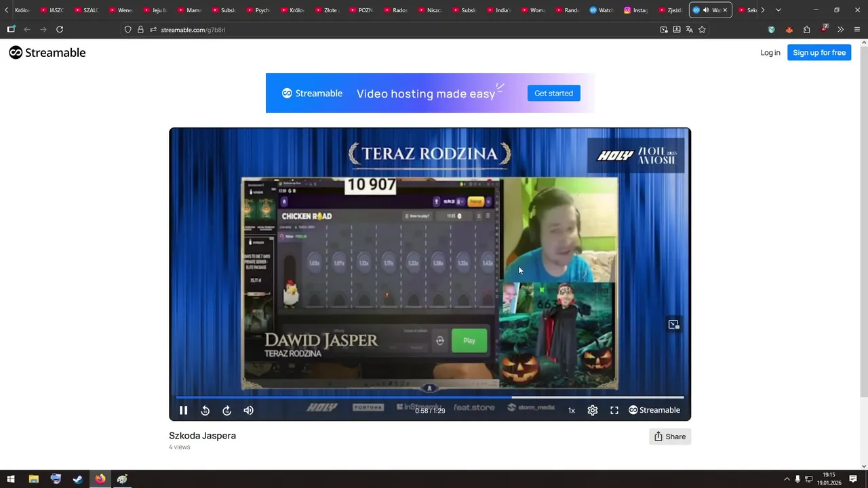Share the Szkoda Jaspera video
The width and height of the screenshot is (868, 488).
coord(670,436)
